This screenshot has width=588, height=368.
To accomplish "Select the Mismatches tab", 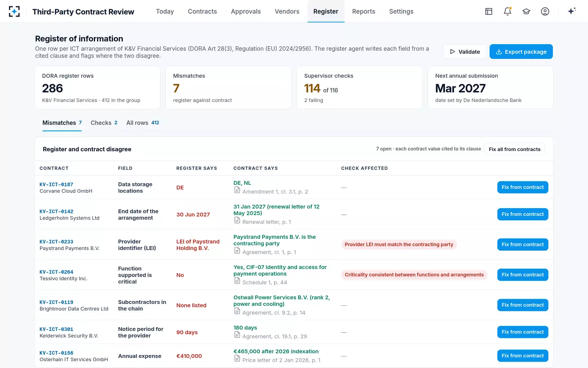I will coord(62,123).
